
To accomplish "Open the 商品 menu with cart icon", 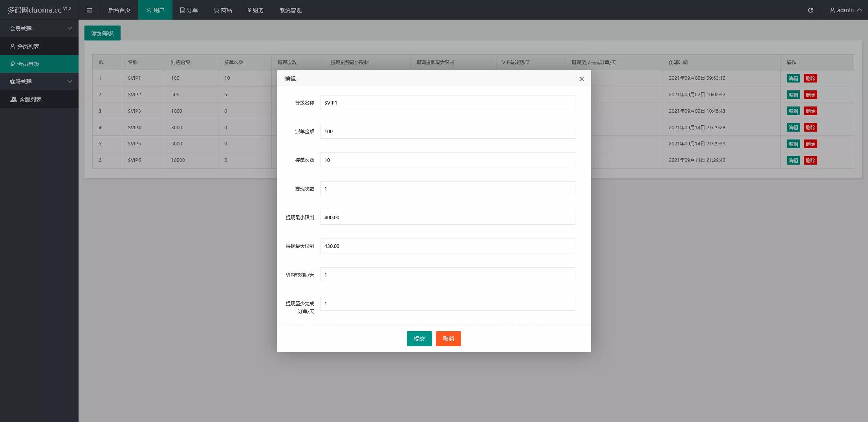I will coord(223,10).
